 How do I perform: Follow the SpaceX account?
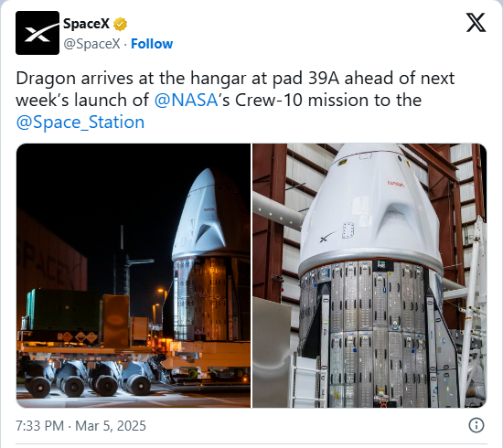pyautogui.click(x=152, y=44)
